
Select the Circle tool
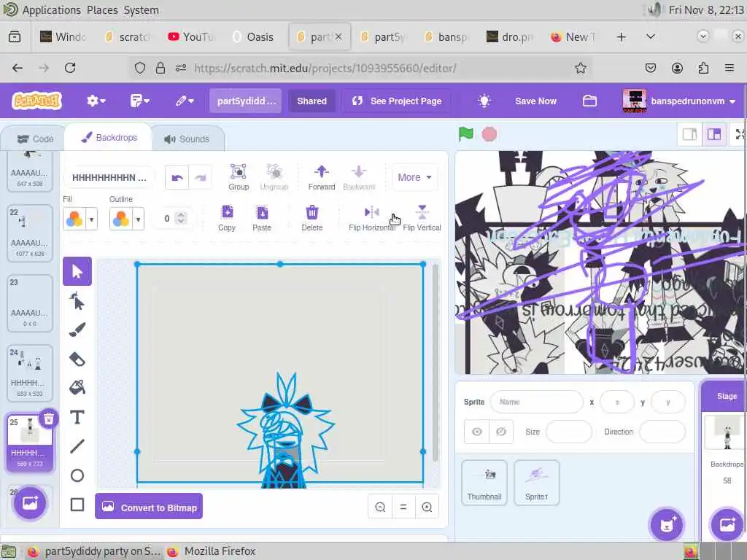[x=77, y=475]
